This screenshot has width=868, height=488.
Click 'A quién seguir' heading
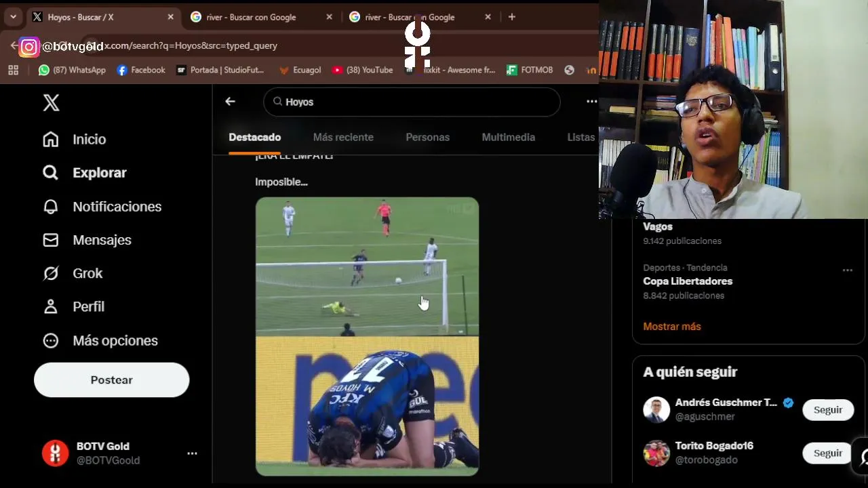click(x=690, y=371)
